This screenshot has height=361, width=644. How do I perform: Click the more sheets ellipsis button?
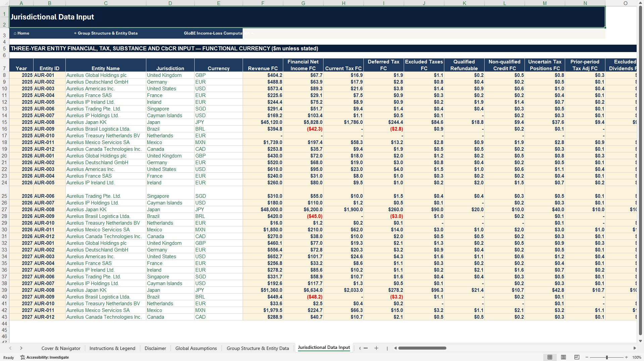(365, 348)
